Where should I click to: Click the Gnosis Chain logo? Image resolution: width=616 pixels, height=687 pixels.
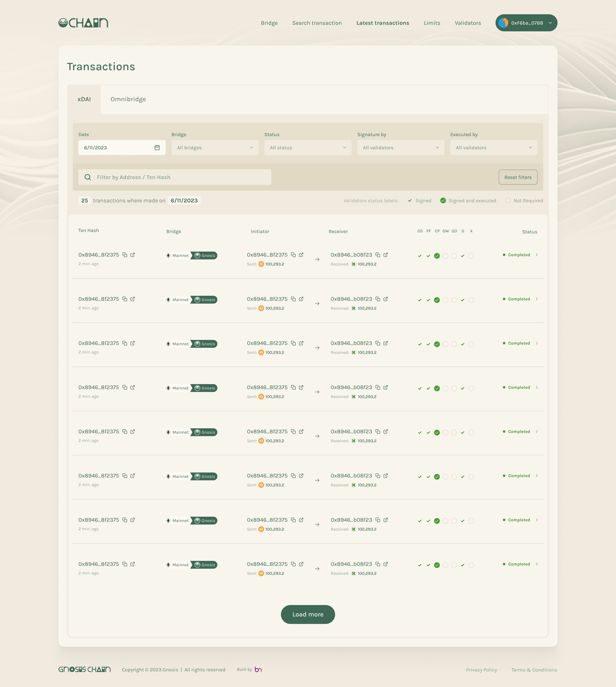pyautogui.click(x=83, y=23)
